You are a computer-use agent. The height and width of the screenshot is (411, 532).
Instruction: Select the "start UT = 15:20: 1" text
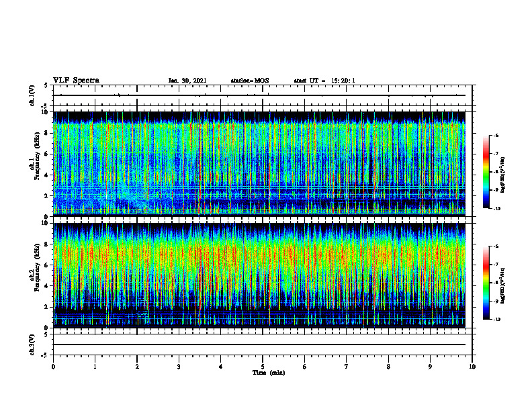coord(324,81)
